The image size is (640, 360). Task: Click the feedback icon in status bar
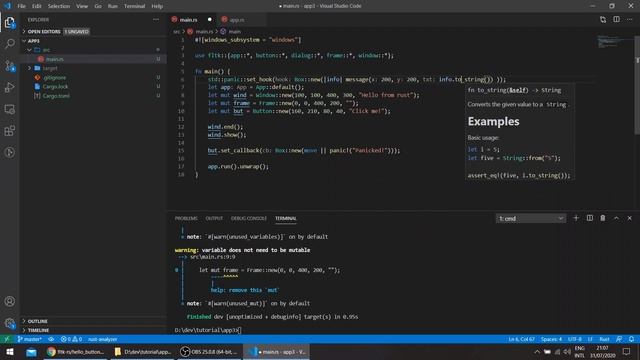619,339
